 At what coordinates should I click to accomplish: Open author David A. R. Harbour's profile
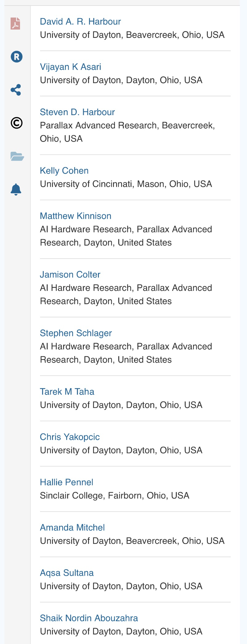[x=80, y=22]
